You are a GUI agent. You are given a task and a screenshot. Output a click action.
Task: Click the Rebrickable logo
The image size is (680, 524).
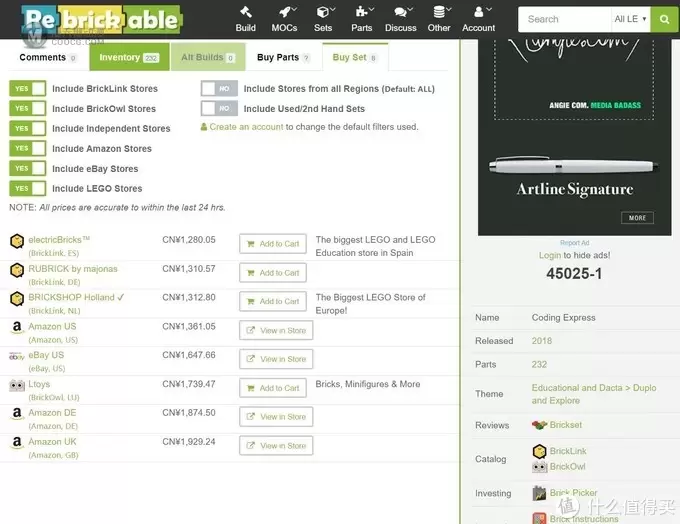tap(102, 20)
